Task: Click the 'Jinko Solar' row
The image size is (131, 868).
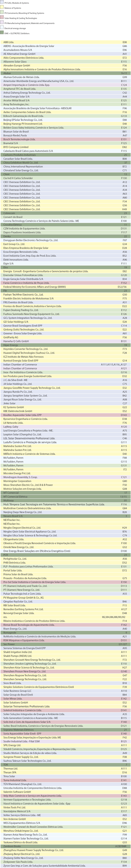Action: [x=65, y=403]
